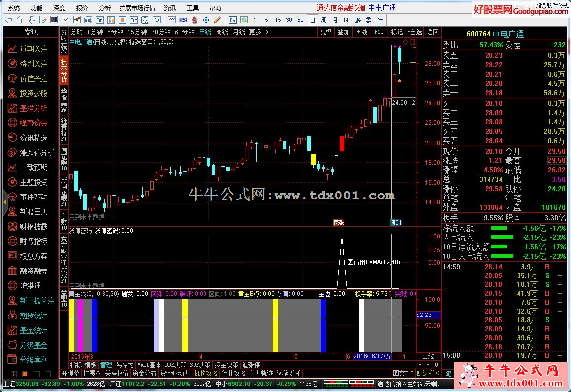Click the 另存为 button below chart
The image size is (571, 392).
click(x=124, y=365)
